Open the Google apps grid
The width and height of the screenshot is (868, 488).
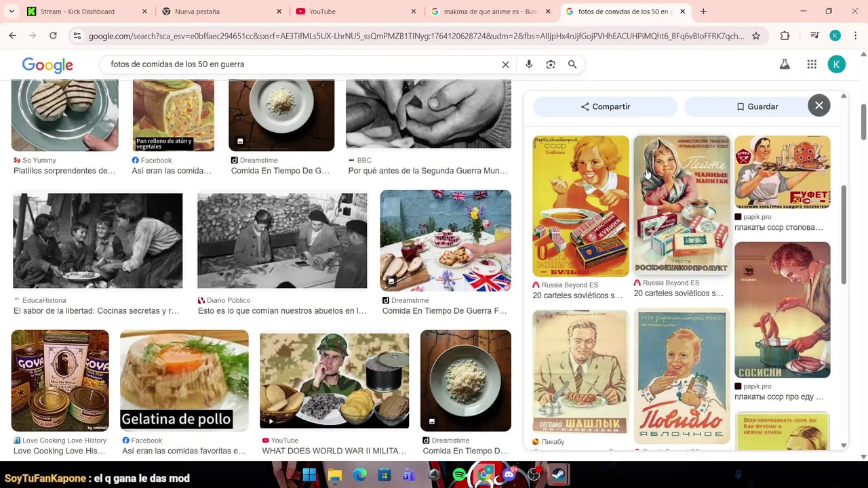pyautogui.click(x=812, y=64)
